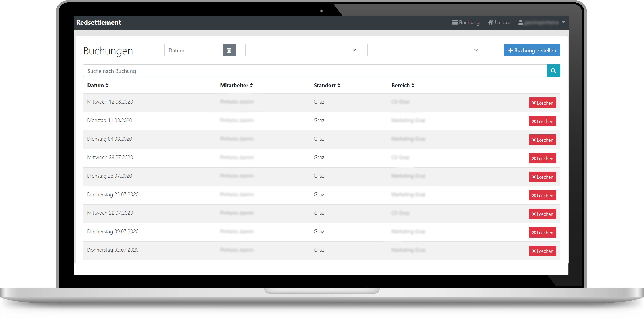Open the first empty filter dropdown
Viewport: 644px width, 319px height.
pos(301,50)
